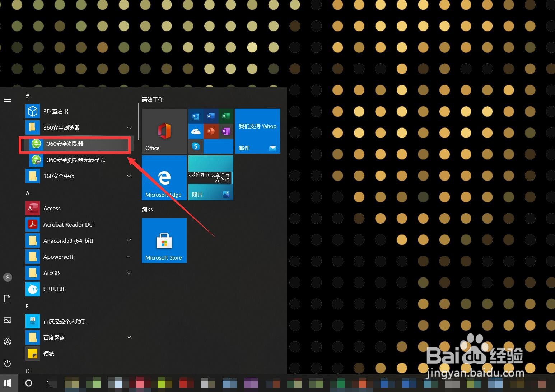Click the 360安全浏览器 folder icon

tap(33, 127)
